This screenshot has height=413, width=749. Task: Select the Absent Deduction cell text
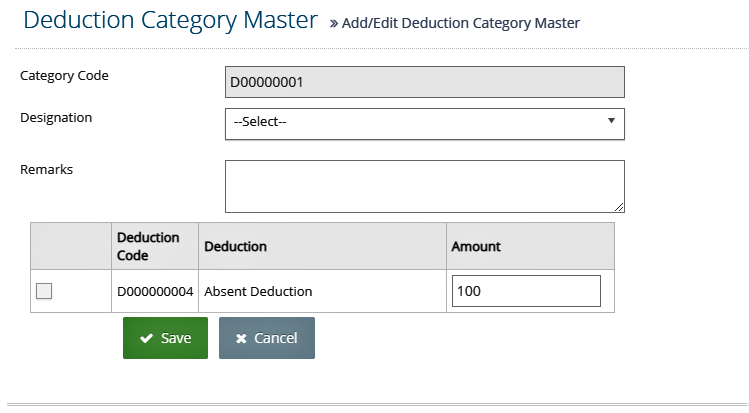point(258,291)
